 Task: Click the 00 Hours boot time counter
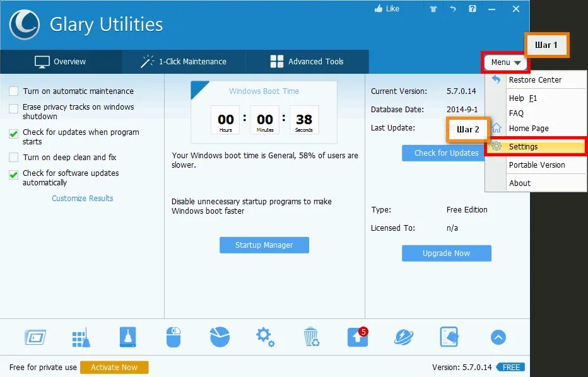coord(225,120)
